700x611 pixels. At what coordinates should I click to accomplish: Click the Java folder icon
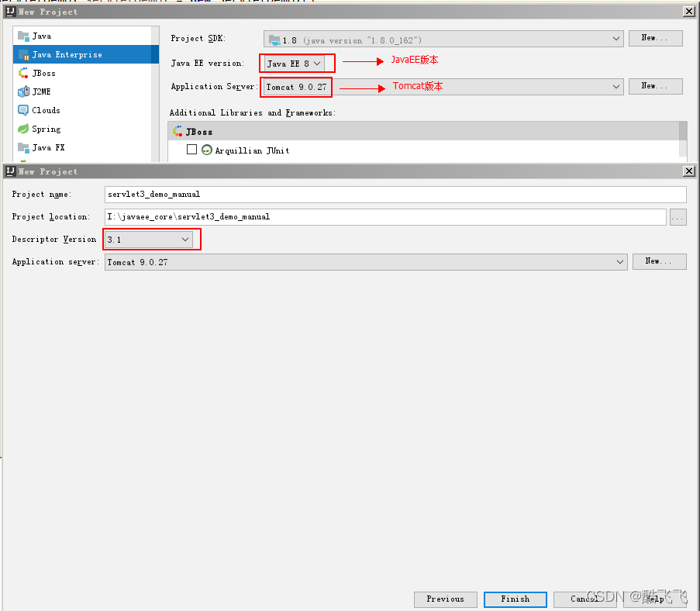point(23,36)
